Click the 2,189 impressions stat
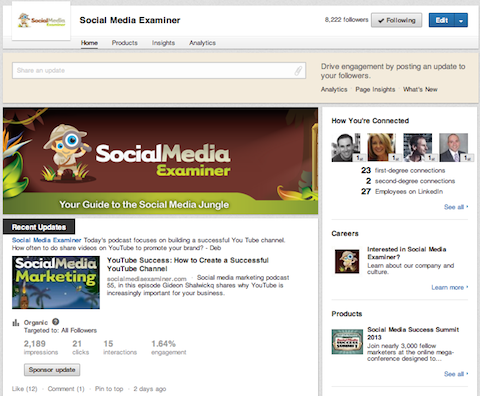Viewport: 480px width, 396px height. 41,347
